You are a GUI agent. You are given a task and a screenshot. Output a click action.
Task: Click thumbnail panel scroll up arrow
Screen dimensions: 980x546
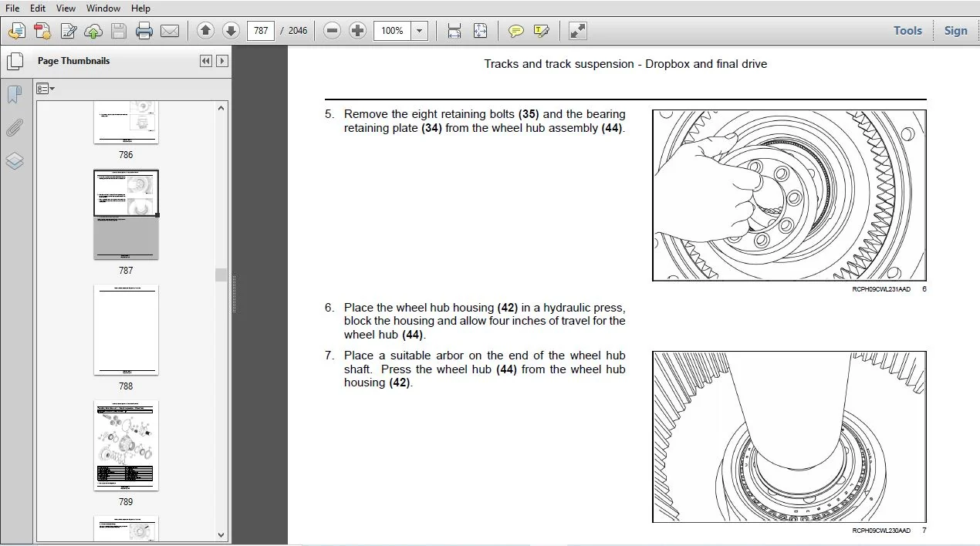pyautogui.click(x=221, y=109)
